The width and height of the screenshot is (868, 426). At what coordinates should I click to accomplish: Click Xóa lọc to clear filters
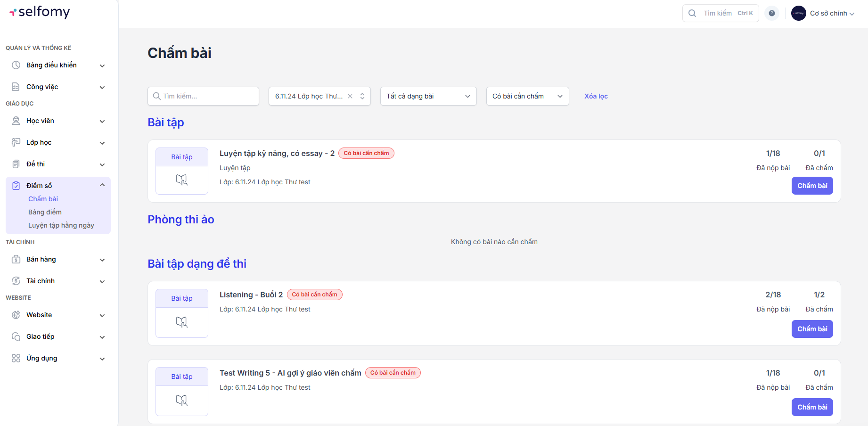[x=596, y=96]
